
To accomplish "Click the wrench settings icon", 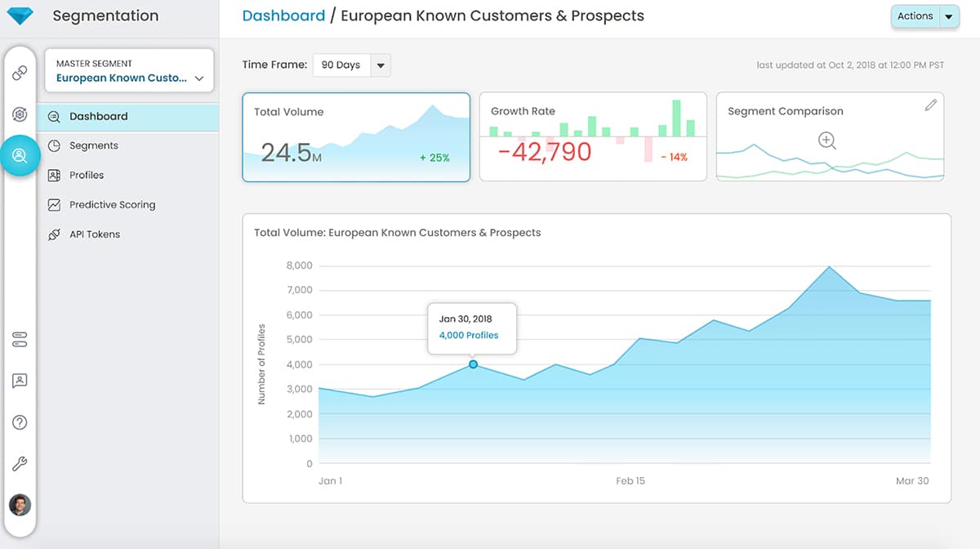I will 20,464.
